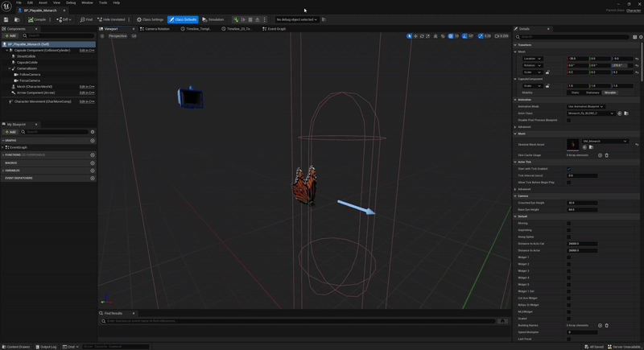Browse to Anim Class in Content Browser

(626, 113)
